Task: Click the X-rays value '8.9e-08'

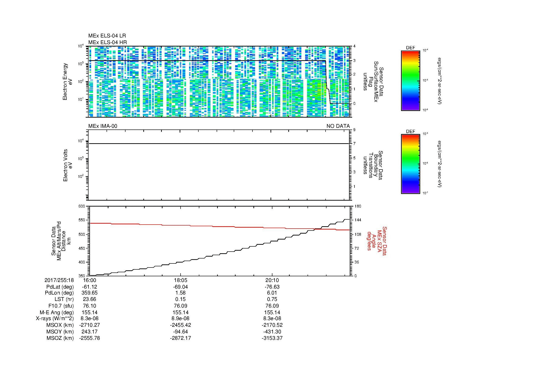Action: [180, 318]
